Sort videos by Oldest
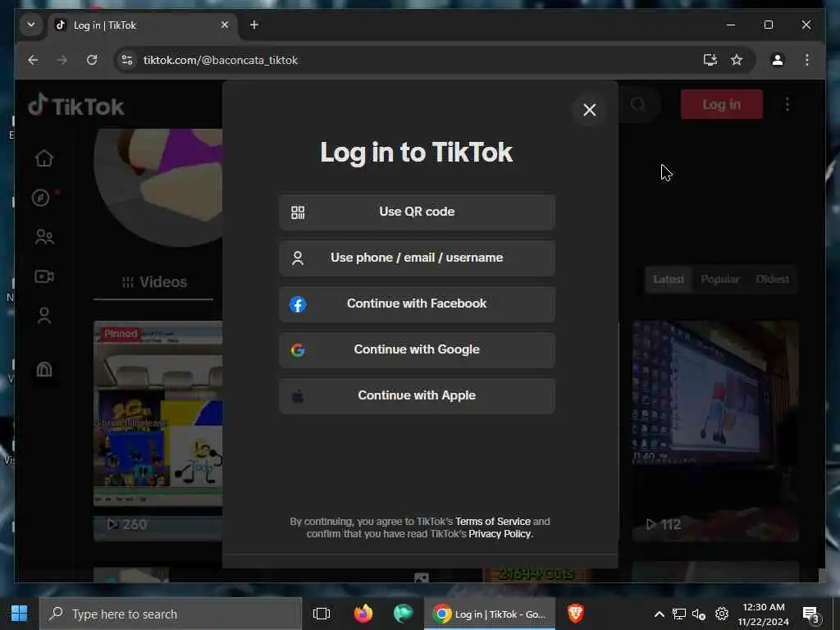Screen dimensions: 840x630 click(x=772, y=279)
